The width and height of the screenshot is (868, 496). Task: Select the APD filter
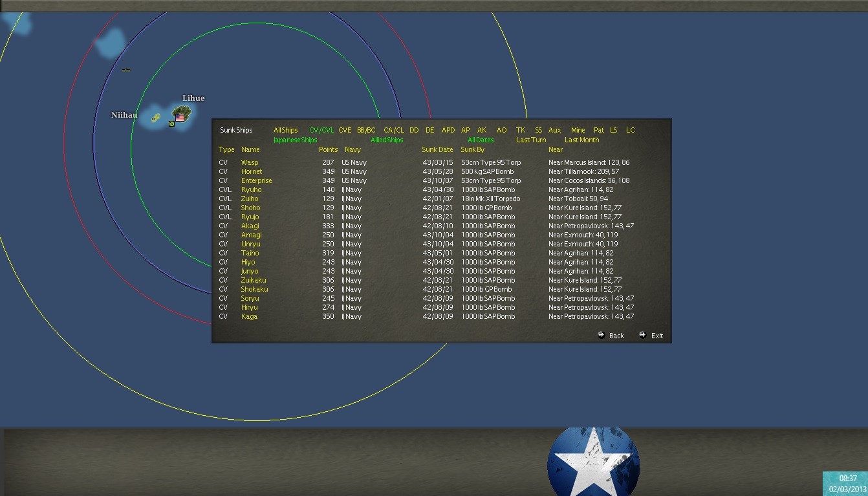pos(448,130)
